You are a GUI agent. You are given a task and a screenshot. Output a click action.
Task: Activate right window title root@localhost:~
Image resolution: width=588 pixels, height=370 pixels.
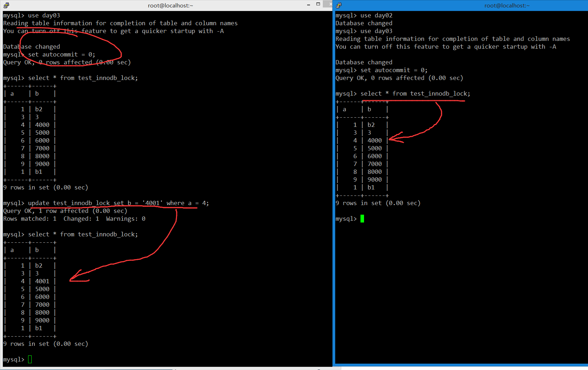pos(507,6)
